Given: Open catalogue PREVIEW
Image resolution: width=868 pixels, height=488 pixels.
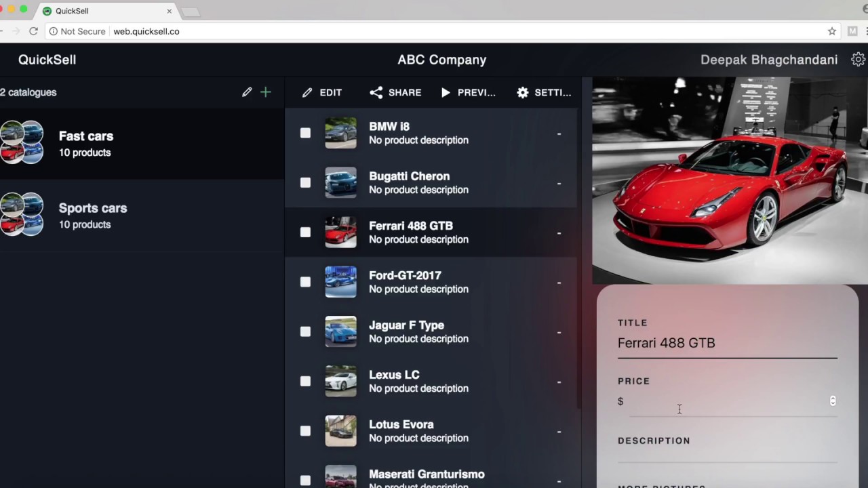Looking at the screenshot, I should 468,92.
